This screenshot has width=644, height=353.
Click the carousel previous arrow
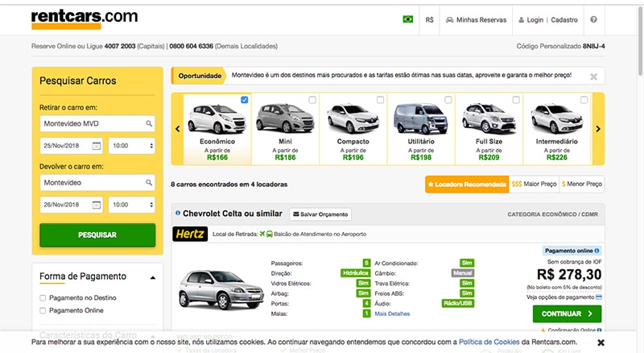(177, 129)
